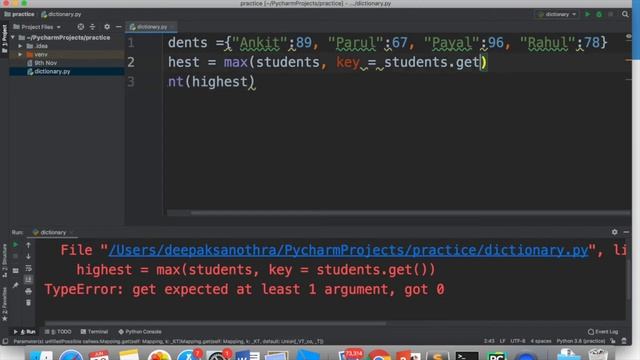This screenshot has width=640, height=360.
Task: Start debugging with the green bug icon
Action: [599, 14]
